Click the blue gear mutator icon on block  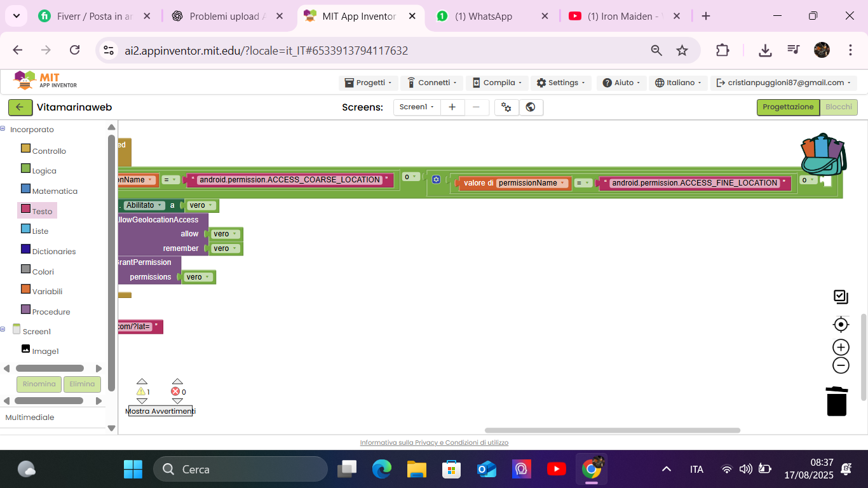[436, 180]
